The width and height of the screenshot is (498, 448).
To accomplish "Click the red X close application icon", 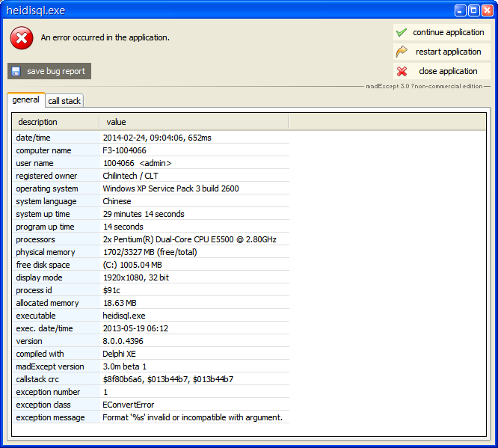I will (402, 71).
